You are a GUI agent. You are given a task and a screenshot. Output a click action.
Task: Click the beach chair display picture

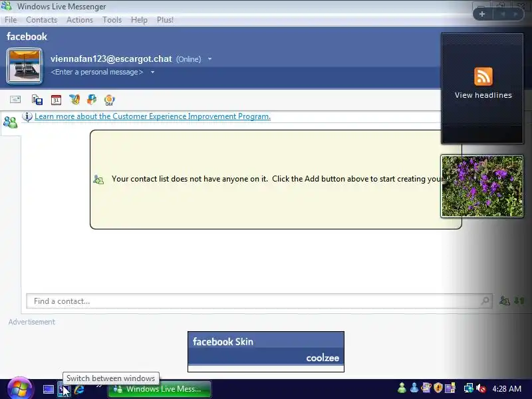click(25, 66)
